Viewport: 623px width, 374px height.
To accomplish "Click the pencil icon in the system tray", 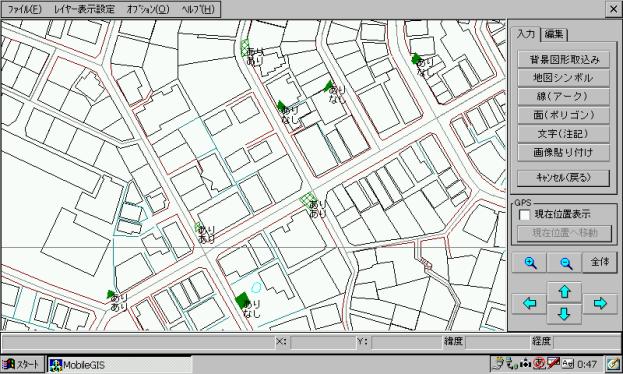I will tap(613, 364).
